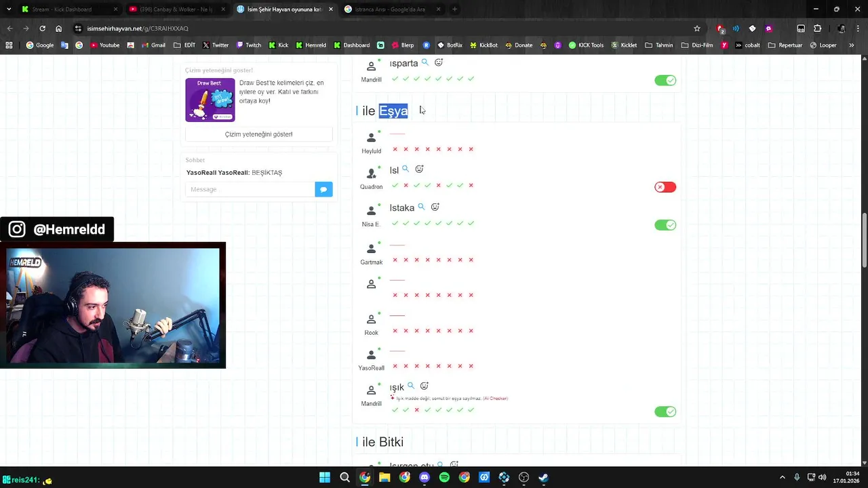Click the I ile Bitki heading
Image resolution: width=868 pixels, height=488 pixels.
pos(380,442)
